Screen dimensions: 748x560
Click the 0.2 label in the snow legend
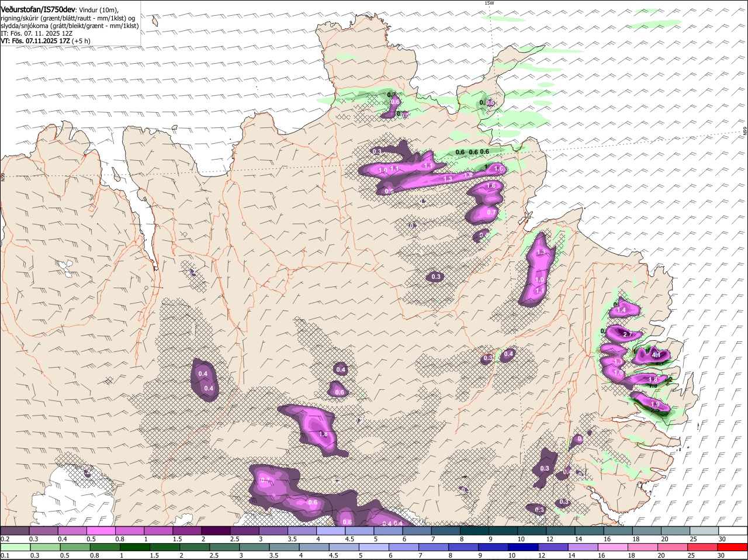(x=5, y=538)
